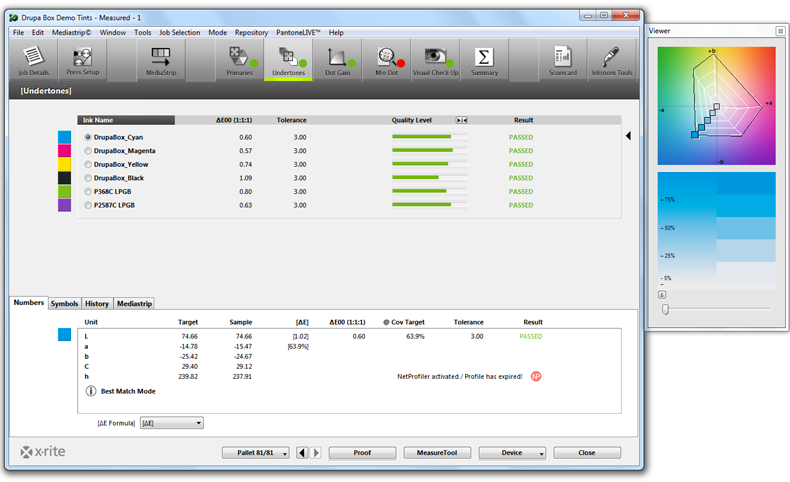Open the Press Setup tool

click(x=83, y=60)
